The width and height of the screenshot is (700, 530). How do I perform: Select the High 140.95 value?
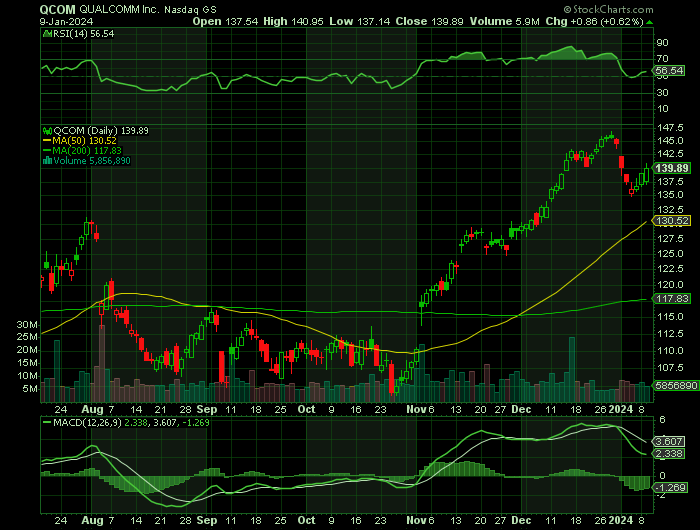[293, 21]
